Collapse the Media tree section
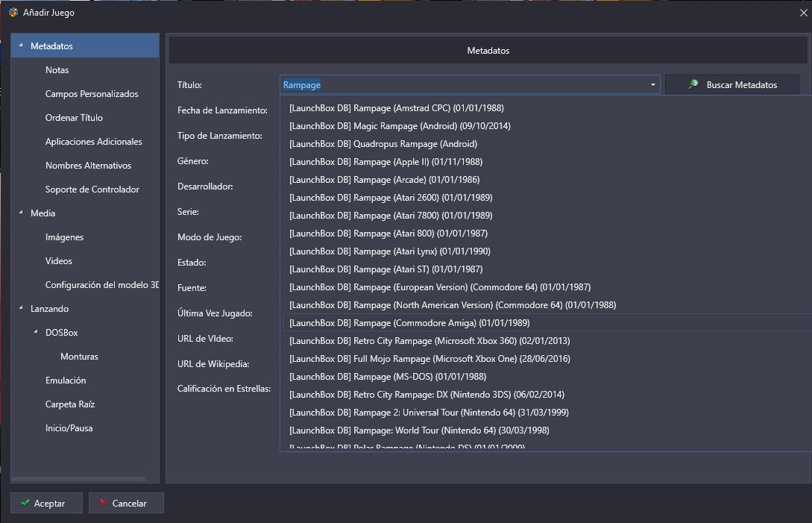The height and width of the screenshot is (523, 812). (21, 213)
